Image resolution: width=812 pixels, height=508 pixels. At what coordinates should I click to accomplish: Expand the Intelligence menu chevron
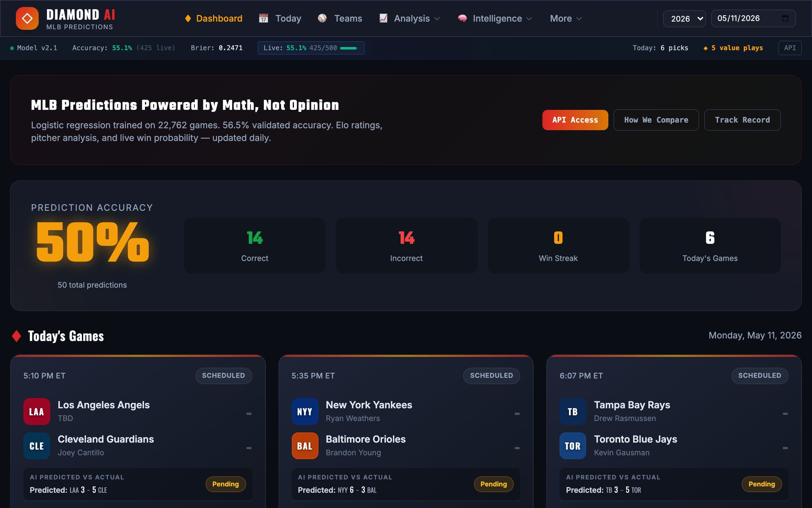point(529,19)
